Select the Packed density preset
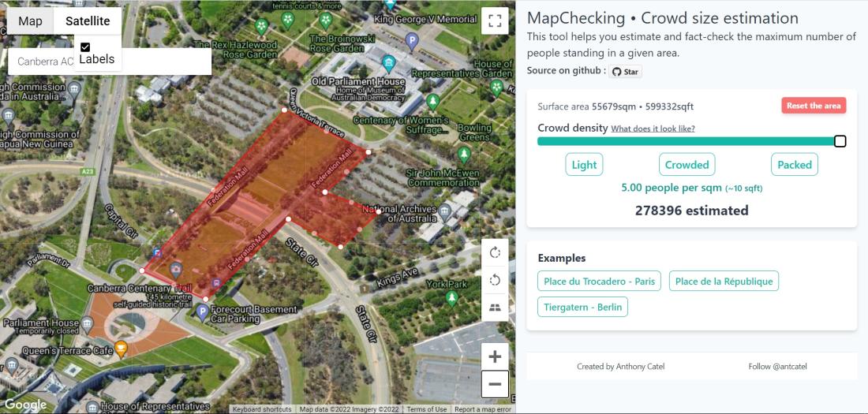 point(794,165)
